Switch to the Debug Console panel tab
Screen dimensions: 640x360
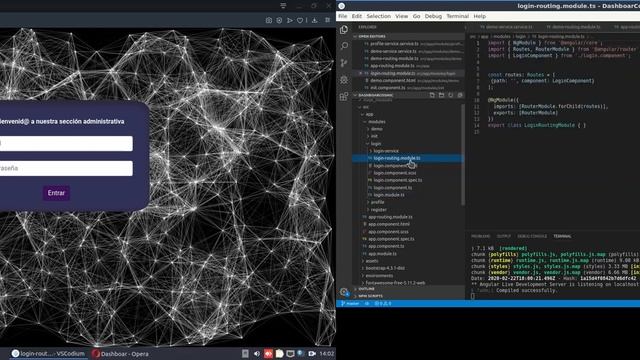tap(532, 236)
